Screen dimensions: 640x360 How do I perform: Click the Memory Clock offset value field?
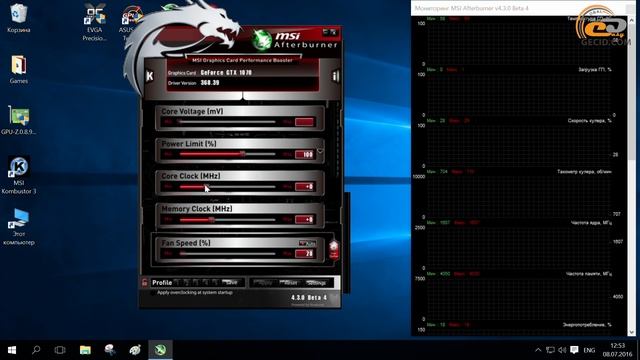click(304, 220)
